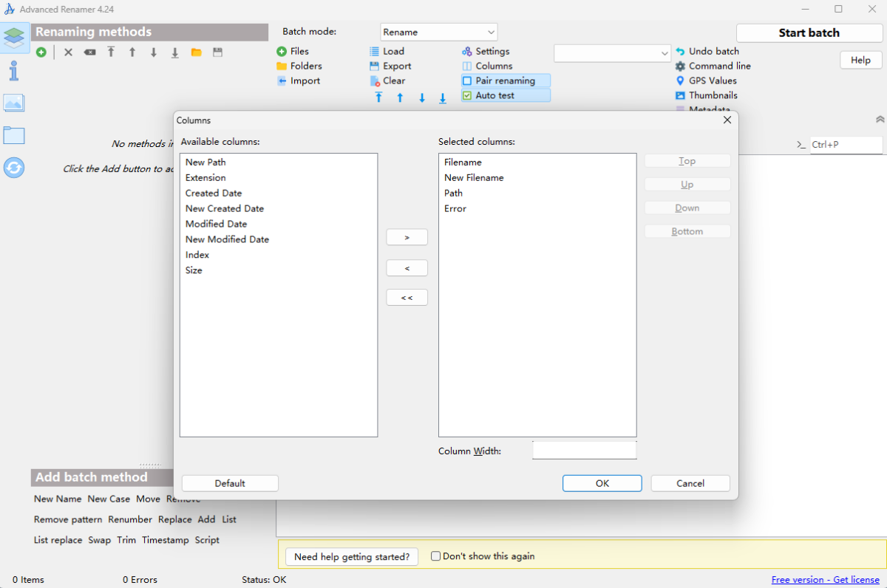The height and width of the screenshot is (588, 887).
Task: Open the renaming methods layers sidebar icon
Action: coord(14,36)
